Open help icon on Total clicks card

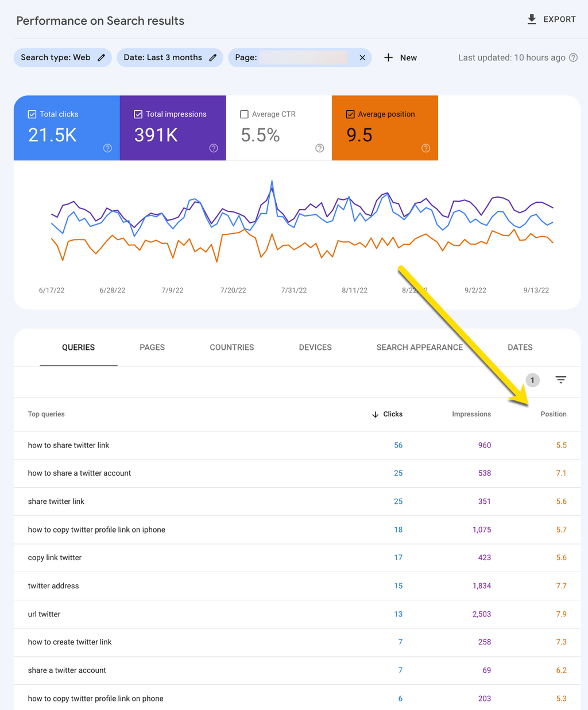[107, 148]
